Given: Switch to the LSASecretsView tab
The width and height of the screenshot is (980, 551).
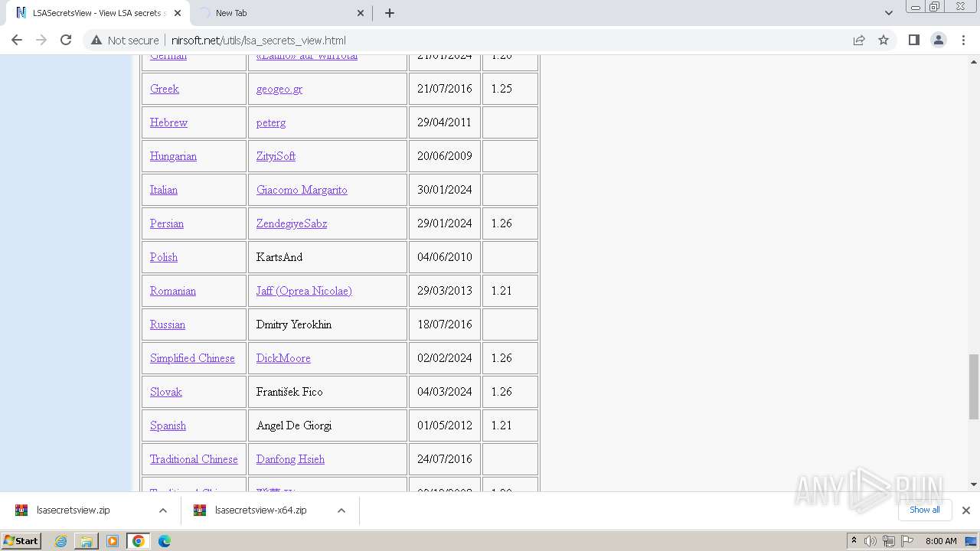Looking at the screenshot, I should coord(97,13).
